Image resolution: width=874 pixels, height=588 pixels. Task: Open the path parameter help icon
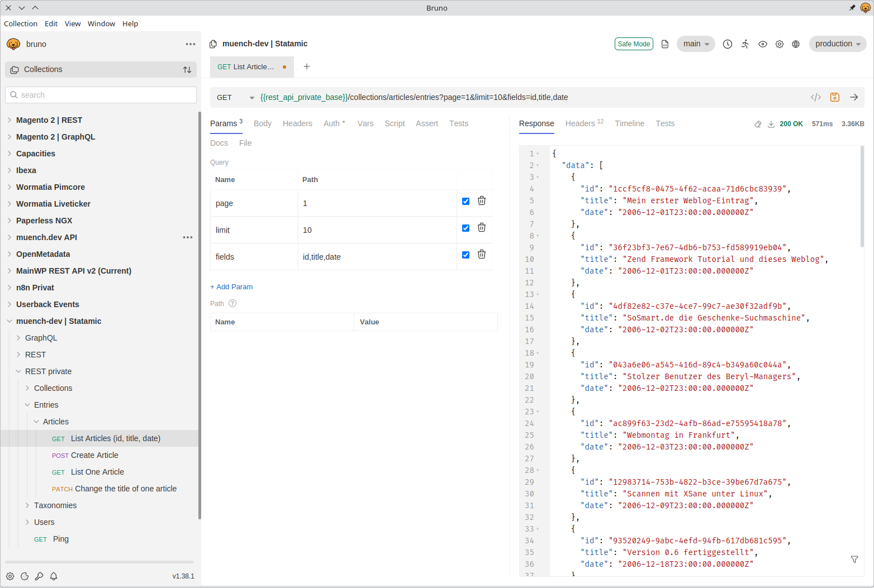[x=232, y=304]
